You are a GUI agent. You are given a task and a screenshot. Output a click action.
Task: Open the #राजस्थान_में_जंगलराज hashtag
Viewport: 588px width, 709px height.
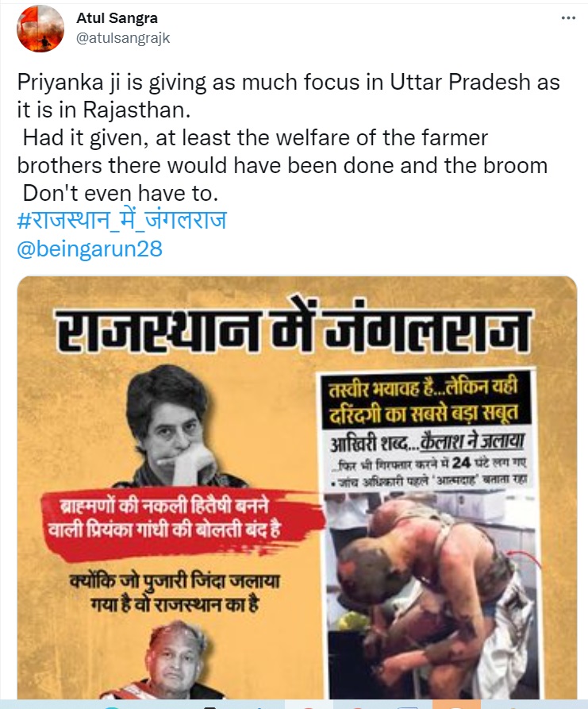point(121,221)
